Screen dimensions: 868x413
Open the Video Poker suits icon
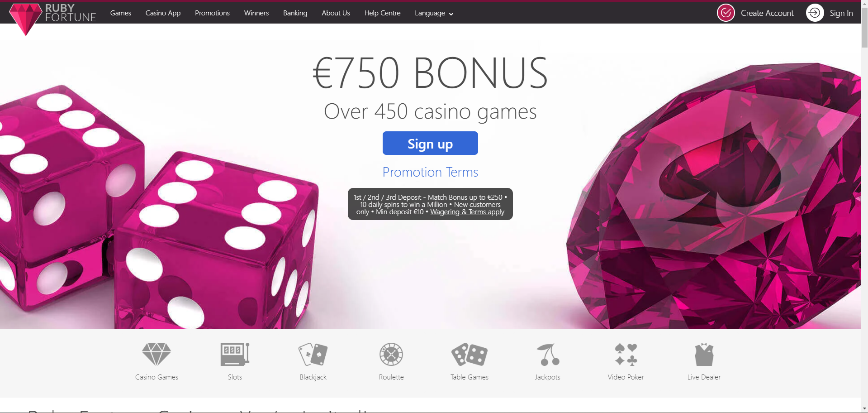coord(626,354)
